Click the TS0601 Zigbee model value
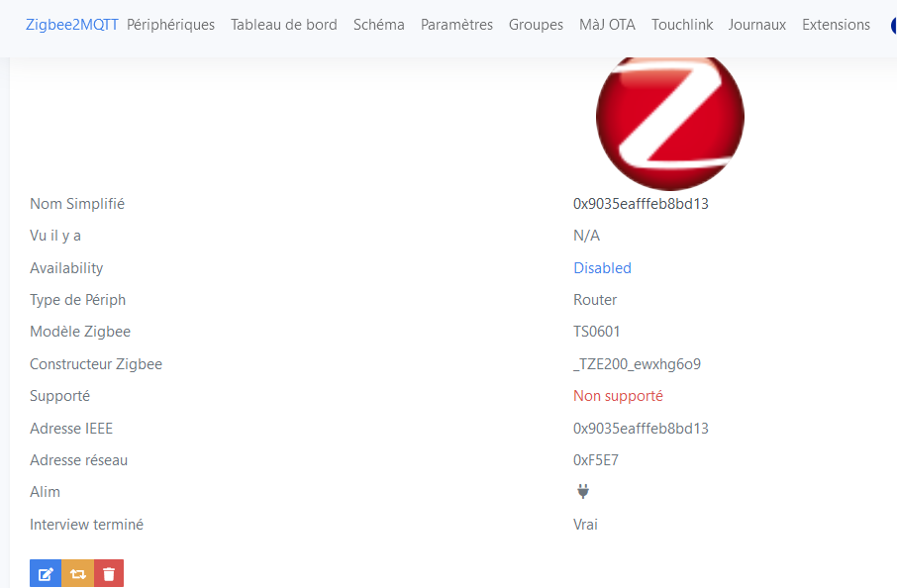The height and width of the screenshot is (588, 897). point(597,332)
